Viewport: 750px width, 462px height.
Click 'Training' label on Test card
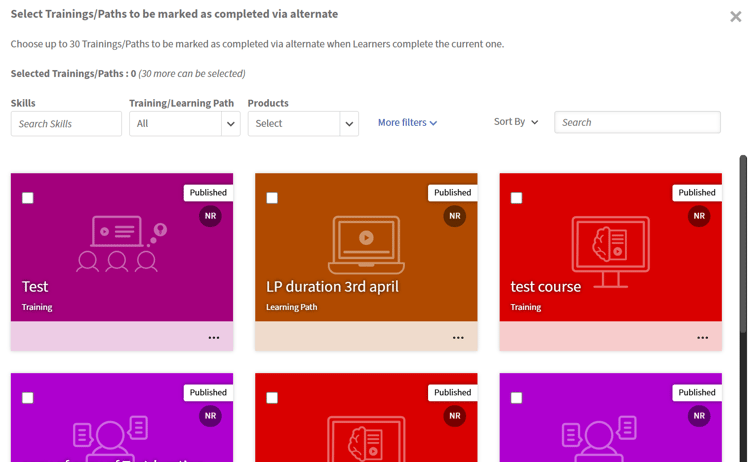click(37, 307)
